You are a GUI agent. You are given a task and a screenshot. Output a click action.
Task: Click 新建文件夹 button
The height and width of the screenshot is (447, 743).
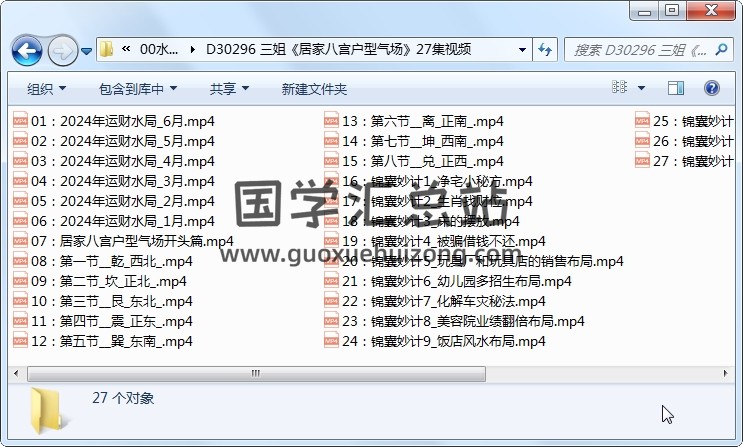(x=314, y=89)
